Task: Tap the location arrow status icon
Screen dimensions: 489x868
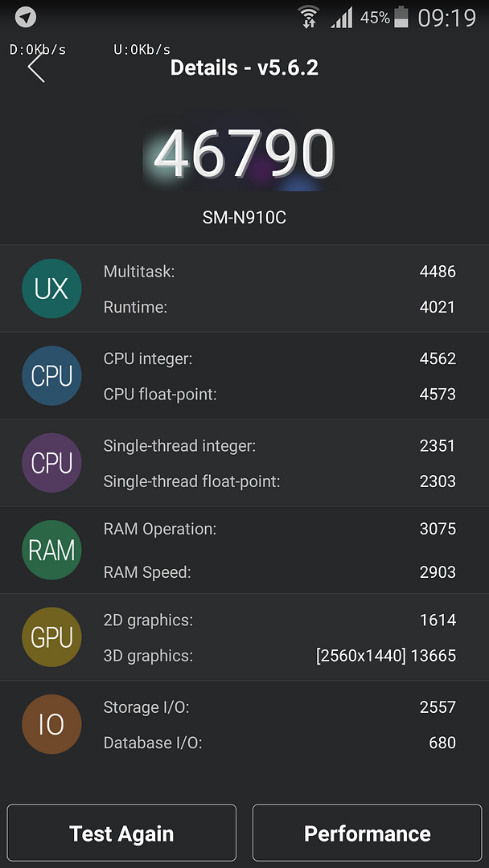Action: [x=26, y=17]
